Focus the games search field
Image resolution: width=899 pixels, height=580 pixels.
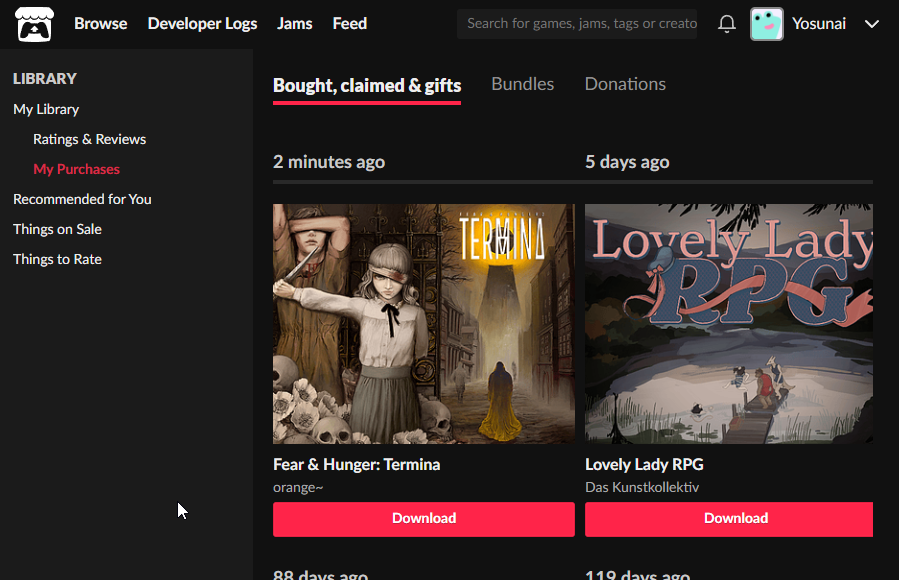click(577, 23)
